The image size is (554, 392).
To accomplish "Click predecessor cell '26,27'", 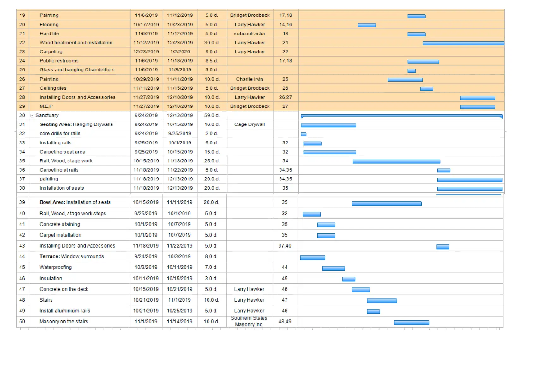I will coord(286,97).
